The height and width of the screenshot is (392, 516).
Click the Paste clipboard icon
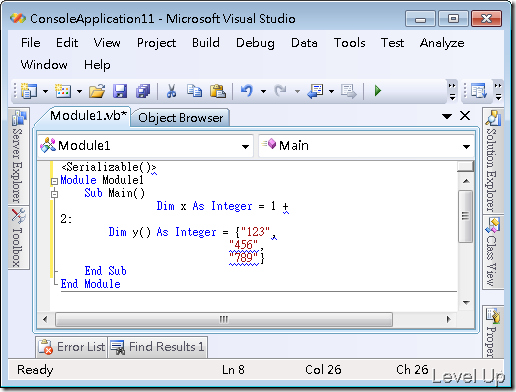click(x=218, y=91)
